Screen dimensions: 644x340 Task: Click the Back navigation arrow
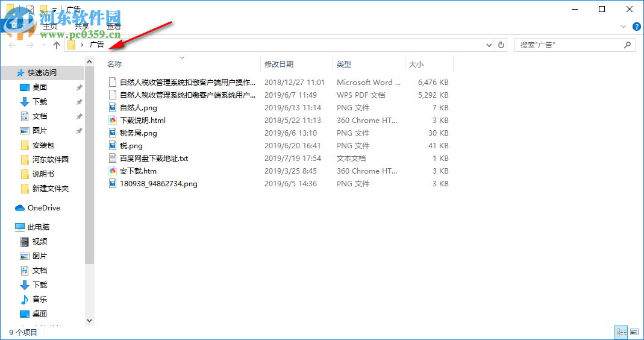(12, 45)
